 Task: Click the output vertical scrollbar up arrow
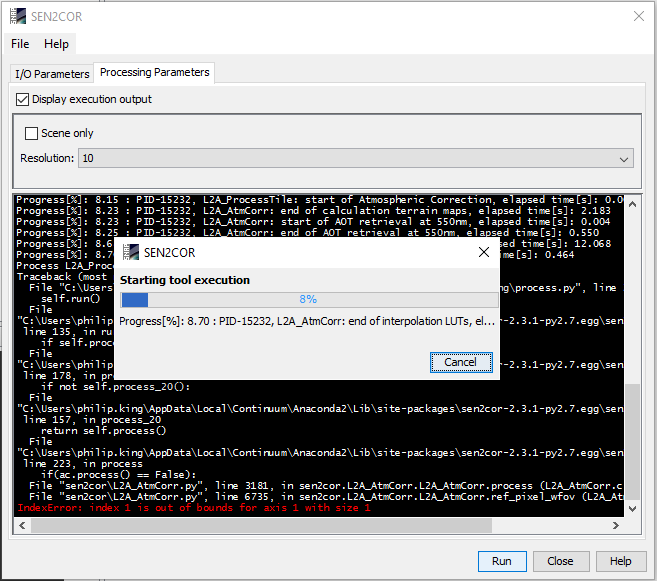[x=633, y=204]
